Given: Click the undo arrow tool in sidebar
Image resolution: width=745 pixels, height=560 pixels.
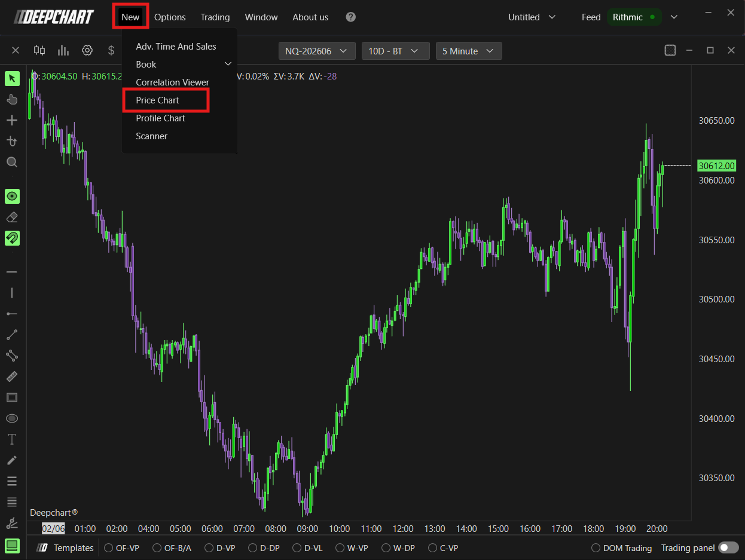Looking at the screenshot, I should coord(12,141).
